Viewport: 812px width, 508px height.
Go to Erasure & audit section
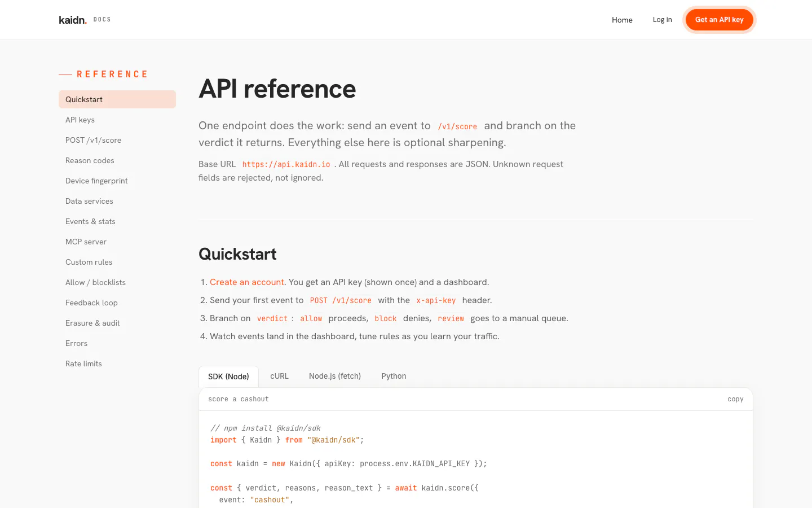117,323
